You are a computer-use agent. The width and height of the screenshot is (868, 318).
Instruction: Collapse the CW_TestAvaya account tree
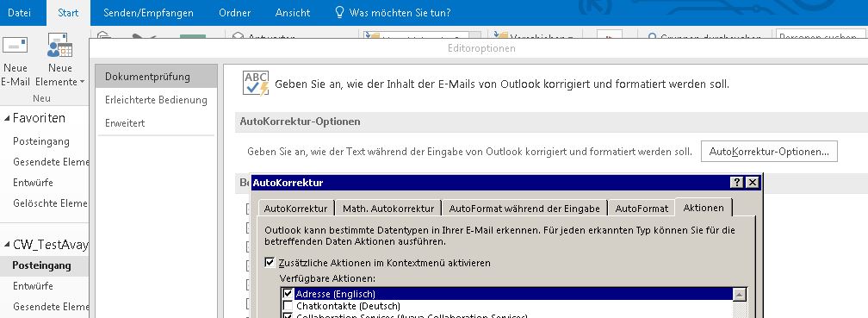click(x=7, y=245)
